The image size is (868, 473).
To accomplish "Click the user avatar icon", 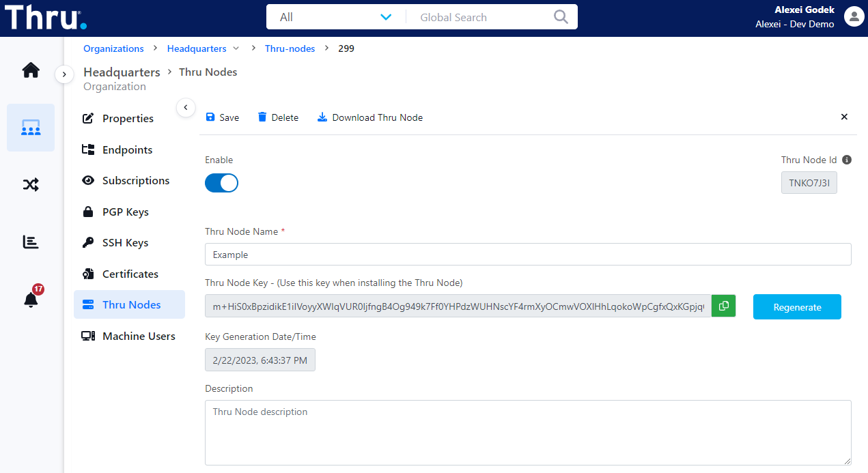I will pos(854,17).
